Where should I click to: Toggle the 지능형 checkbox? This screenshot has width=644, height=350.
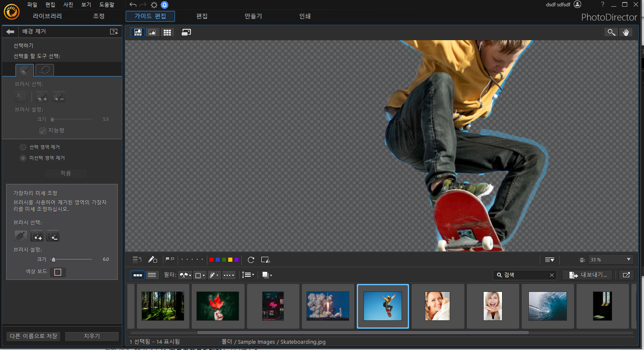tap(42, 130)
